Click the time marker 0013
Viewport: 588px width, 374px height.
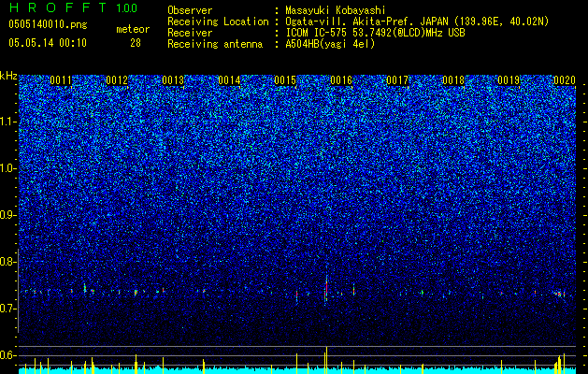[x=173, y=80]
